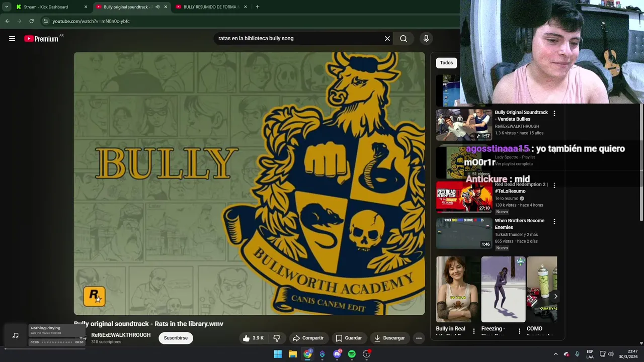Select the Todos filter chip
Viewport: 644px width, 362px height.
446,63
